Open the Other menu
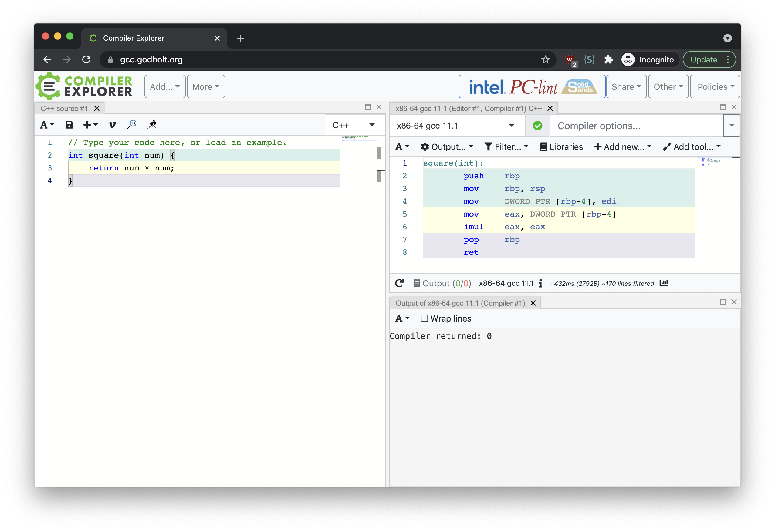Screen dimensions: 775x532 [668, 87]
